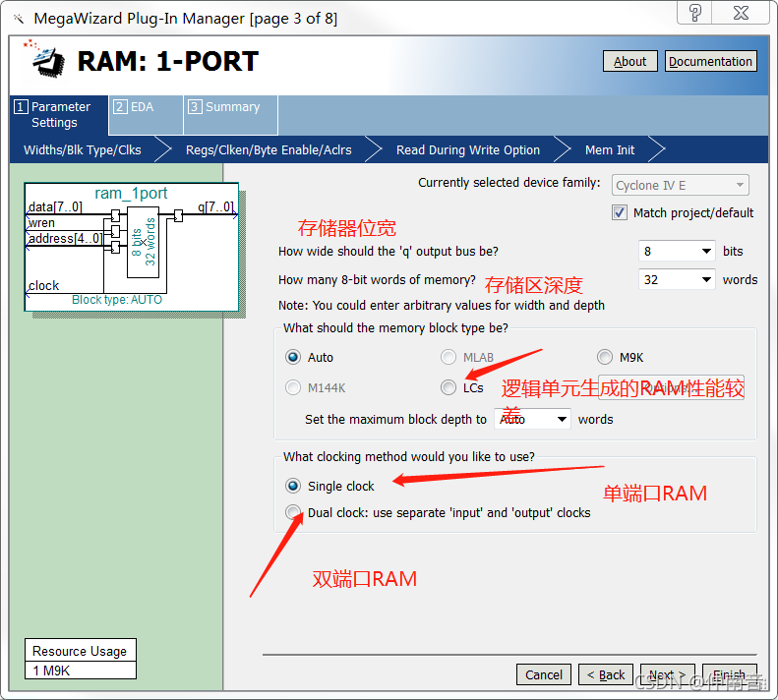The image size is (778, 700).
Task: Click the help question mark button
Action: pos(694,13)
